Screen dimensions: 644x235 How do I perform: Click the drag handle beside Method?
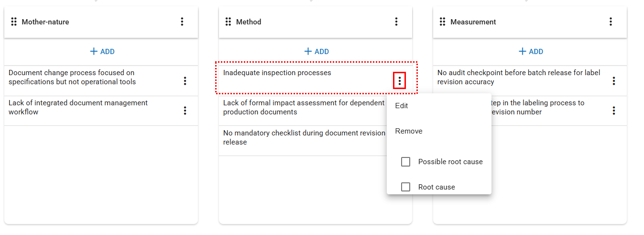point(229,22)
